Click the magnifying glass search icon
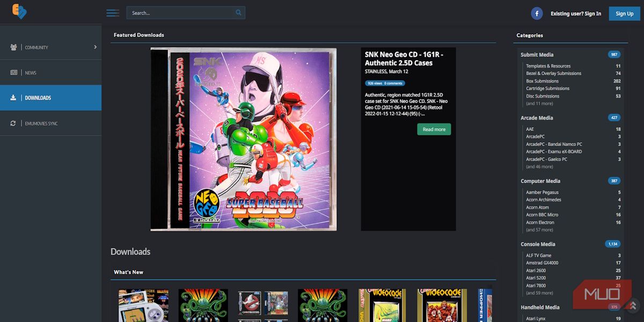Viewport: 644px width, 322px height. 238,12
